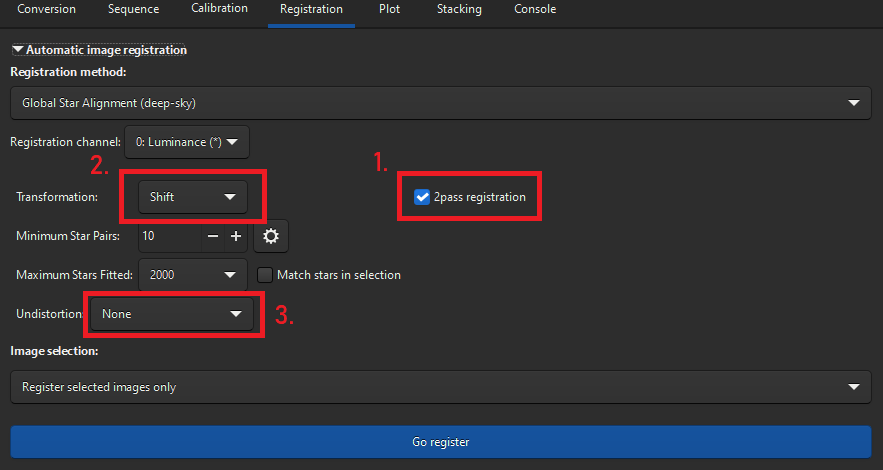
Task: Click the Image selection label
Action: click(x=54, y=351)
